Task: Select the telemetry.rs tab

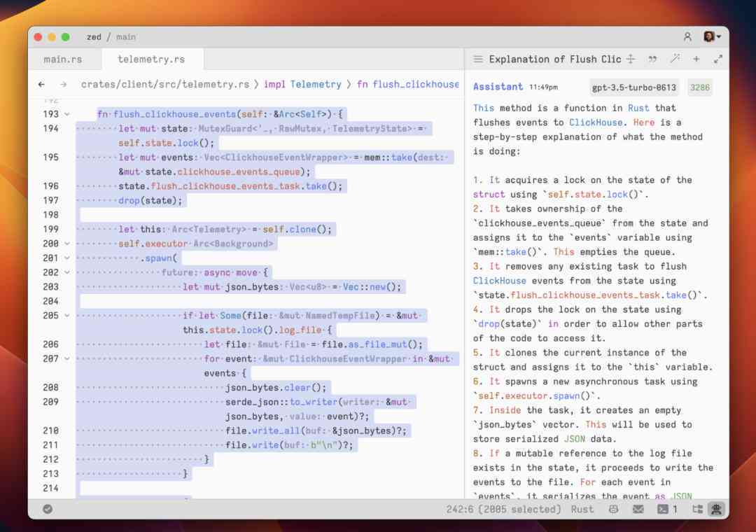Action: (x=151, y=59)
